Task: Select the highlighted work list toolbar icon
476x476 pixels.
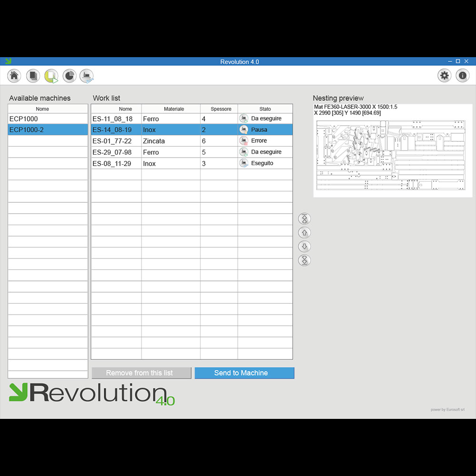Action: pyautogui.click(x=51, y=76)
